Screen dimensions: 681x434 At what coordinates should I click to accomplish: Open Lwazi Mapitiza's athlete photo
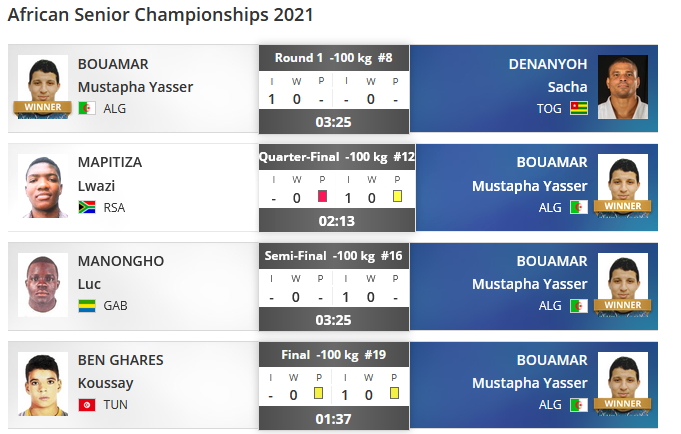(43, 185)
